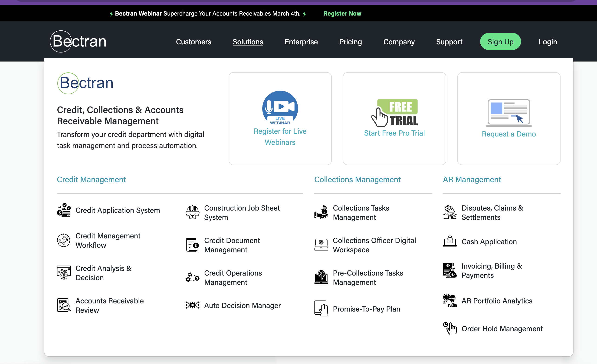The width and height of the screenshot is (597, 364).
Task: Click the Invoicing, Billing & Payments icon
Action: [x=450, y=270]
